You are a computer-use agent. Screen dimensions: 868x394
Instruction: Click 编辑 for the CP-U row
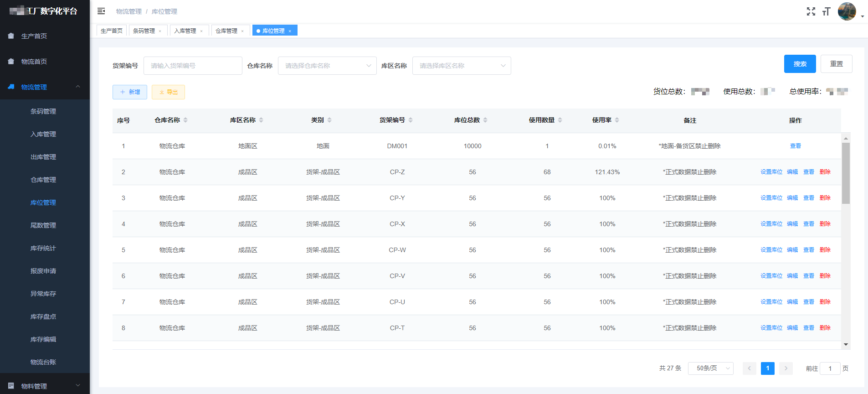[792, 302]
